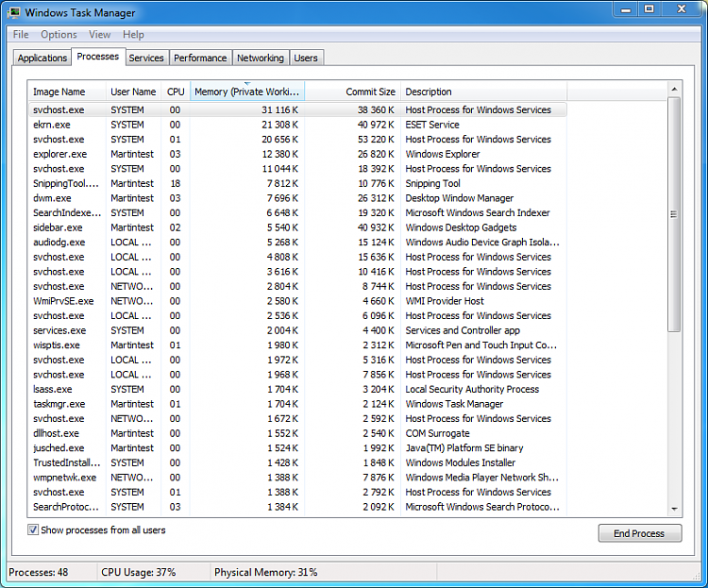Switch to the Users tab

pos(306,58)
